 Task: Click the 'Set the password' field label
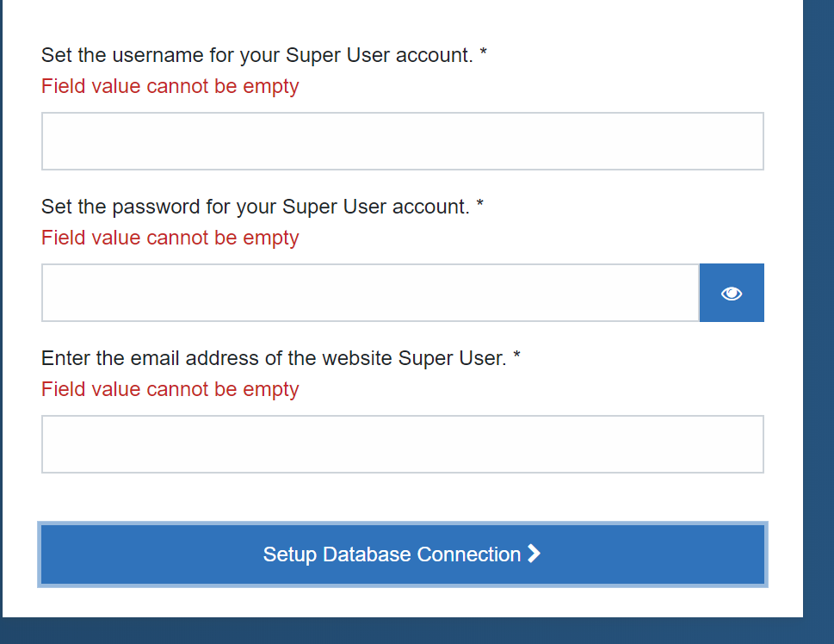[256, 207]
